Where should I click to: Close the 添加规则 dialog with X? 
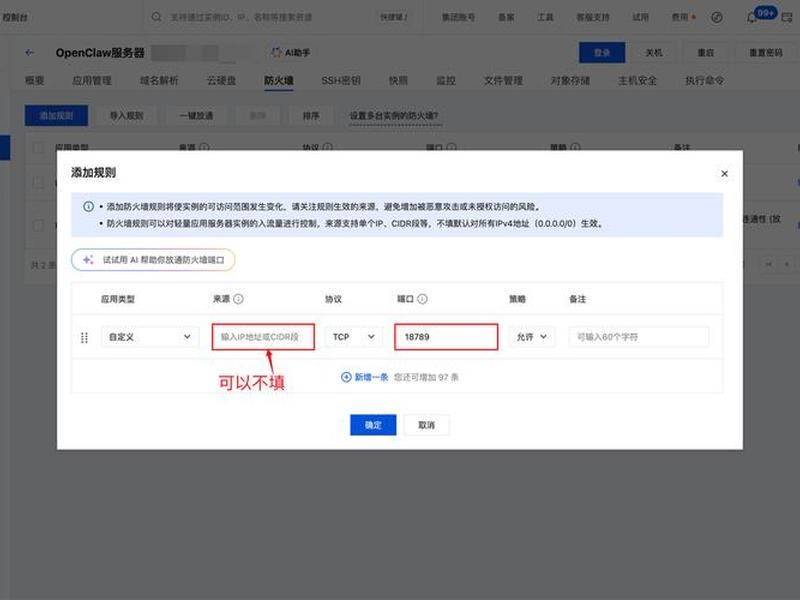pos(724,173)
